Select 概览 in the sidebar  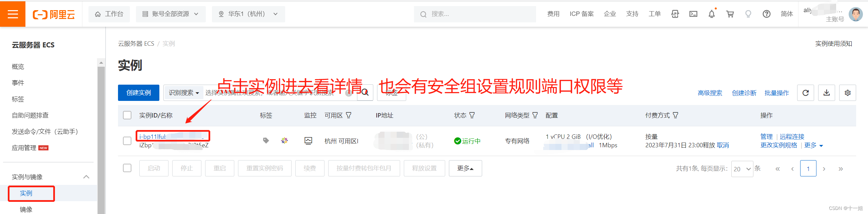(18, 67)
